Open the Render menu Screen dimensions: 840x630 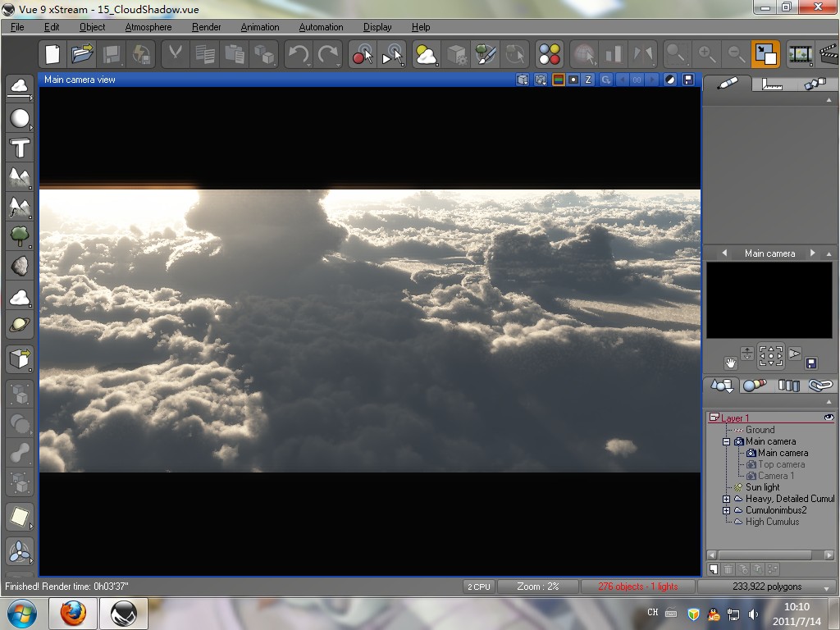tap(206, 27)
